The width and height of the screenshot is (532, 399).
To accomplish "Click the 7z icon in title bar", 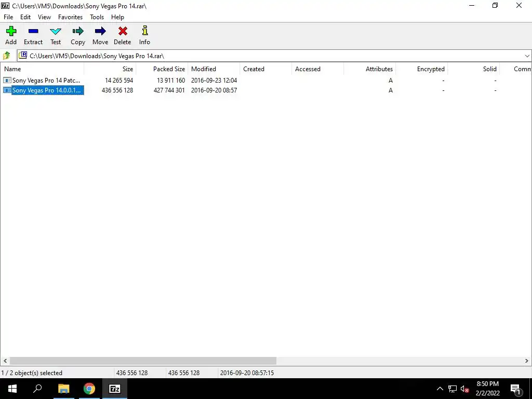I will click(5, 6).
